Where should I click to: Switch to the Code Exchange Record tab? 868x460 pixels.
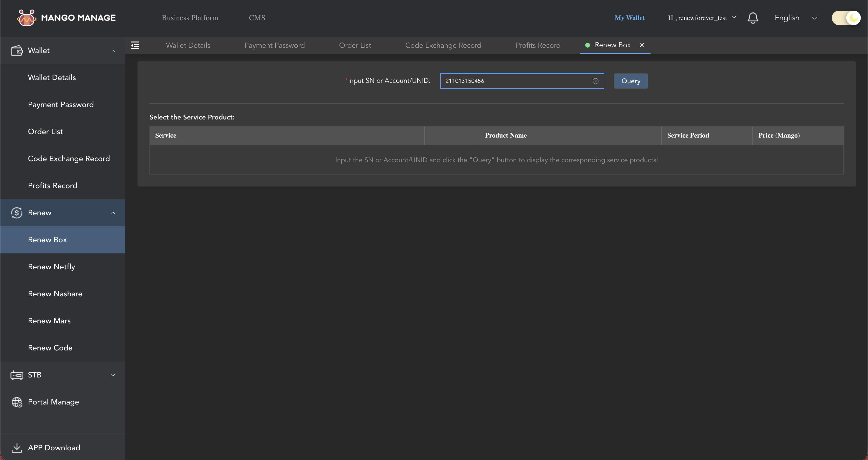coord(443,45)
